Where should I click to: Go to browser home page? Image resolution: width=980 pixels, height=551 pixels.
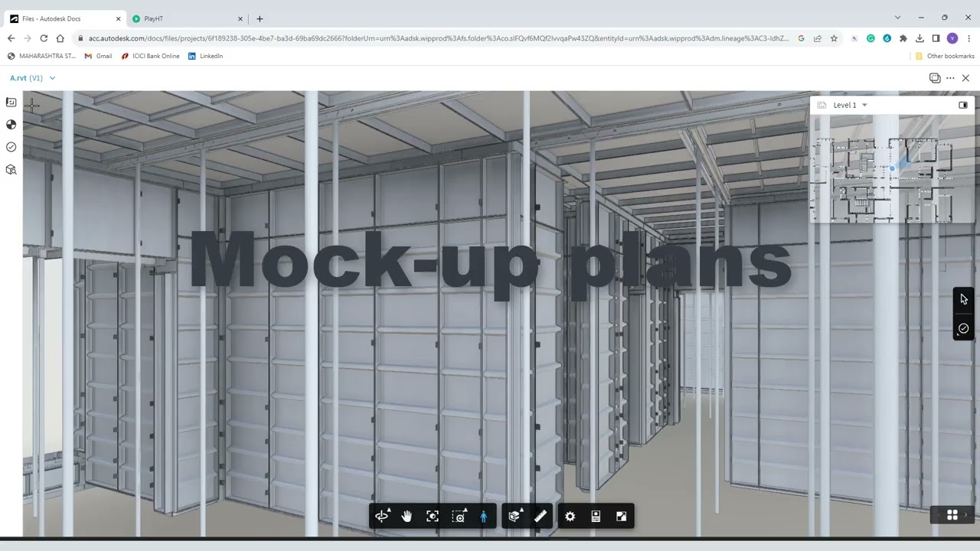coord(60,38)
